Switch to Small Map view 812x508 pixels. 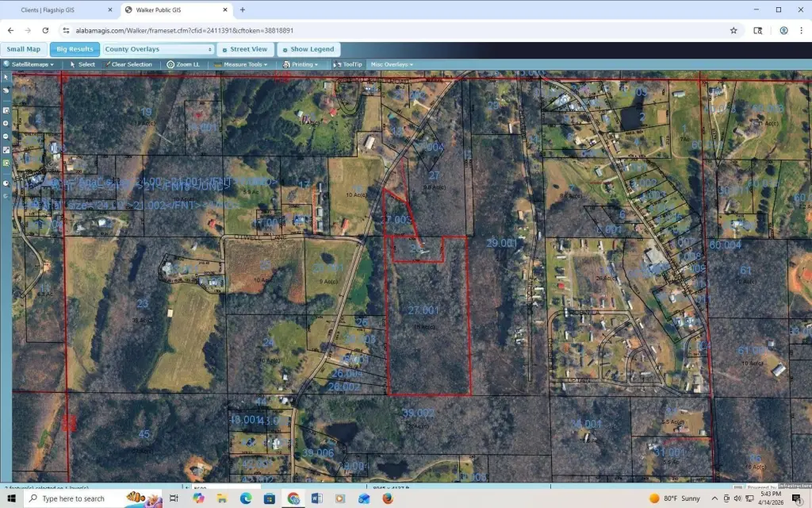[23, 49]
